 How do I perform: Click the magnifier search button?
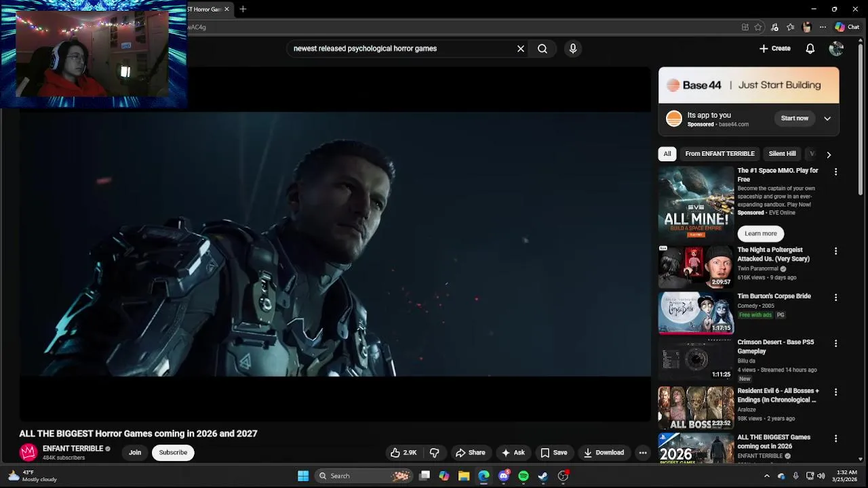click(542, 49)
